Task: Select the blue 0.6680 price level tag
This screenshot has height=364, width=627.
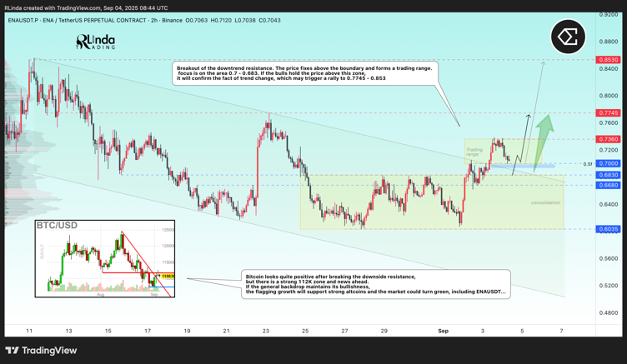Action: pos(608,185)
